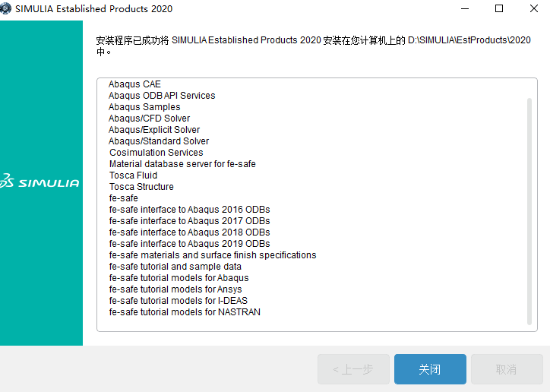The image size is (550, 392).
Task: Select fe-safe tutorial models for NASTRAN
Action: click(185, 312)
